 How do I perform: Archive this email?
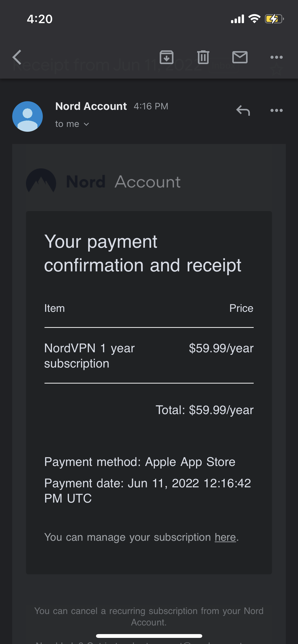coord(167,57)
